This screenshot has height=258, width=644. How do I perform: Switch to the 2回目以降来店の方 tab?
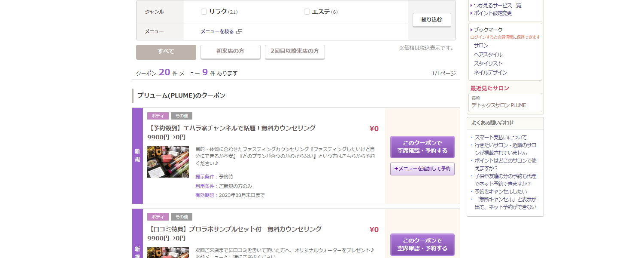295,52
